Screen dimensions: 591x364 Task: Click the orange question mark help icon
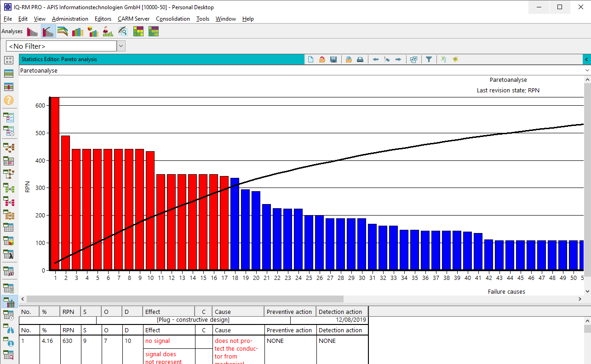(x=9, y=100)
